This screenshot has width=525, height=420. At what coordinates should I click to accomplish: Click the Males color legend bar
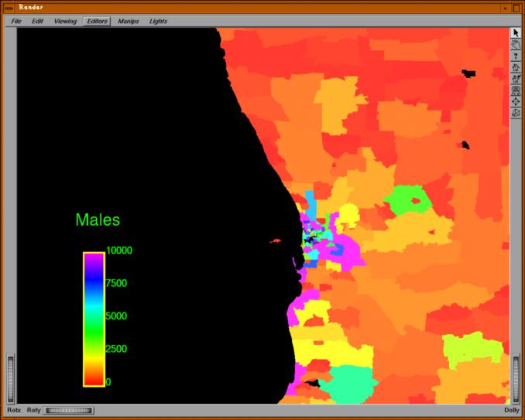94,318
